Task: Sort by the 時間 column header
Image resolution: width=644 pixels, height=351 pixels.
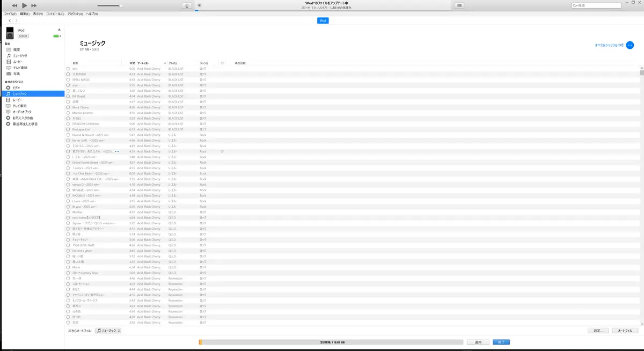Action: coord(132,63)
